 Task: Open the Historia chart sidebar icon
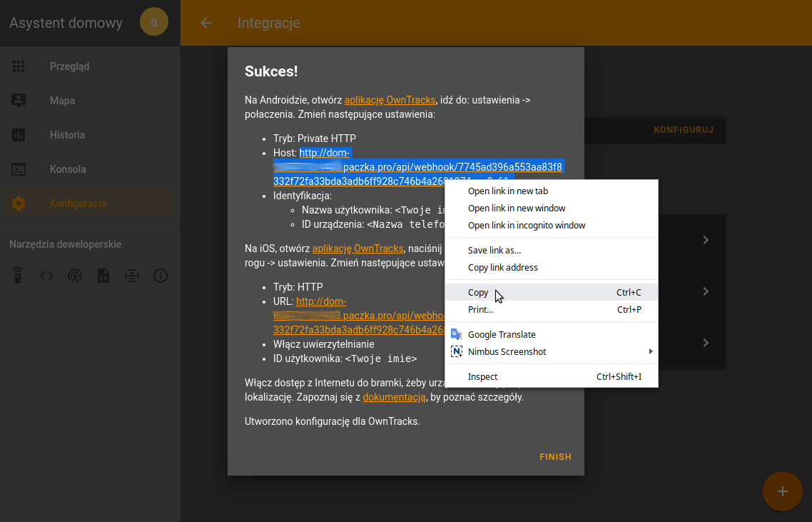click(19, 135)
